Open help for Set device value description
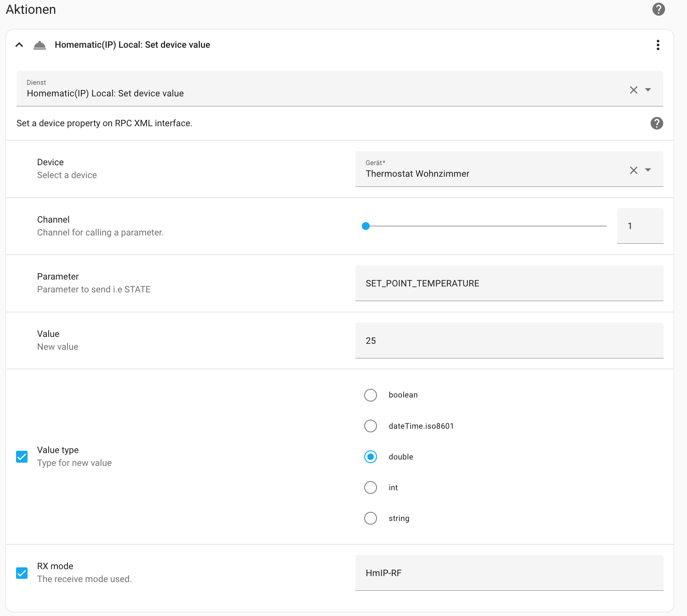The image size is (687, 616). (657, 123)
